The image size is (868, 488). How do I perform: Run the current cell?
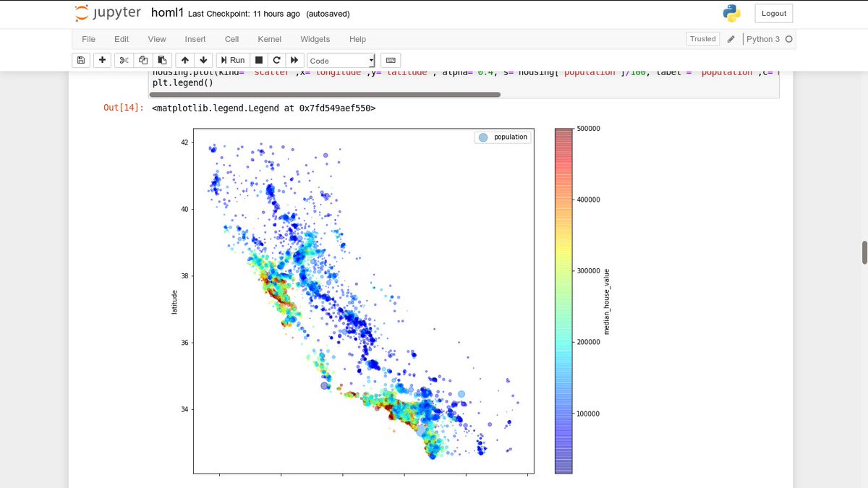(233, 60)
